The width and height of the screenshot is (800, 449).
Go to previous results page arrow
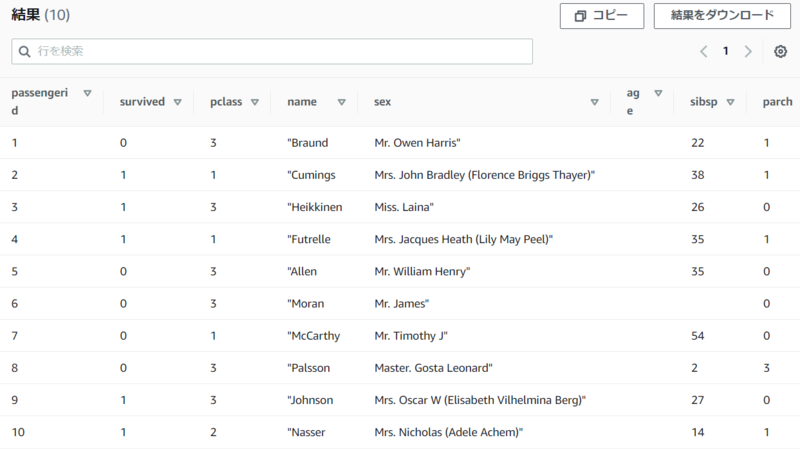click(x=704, y=51)
